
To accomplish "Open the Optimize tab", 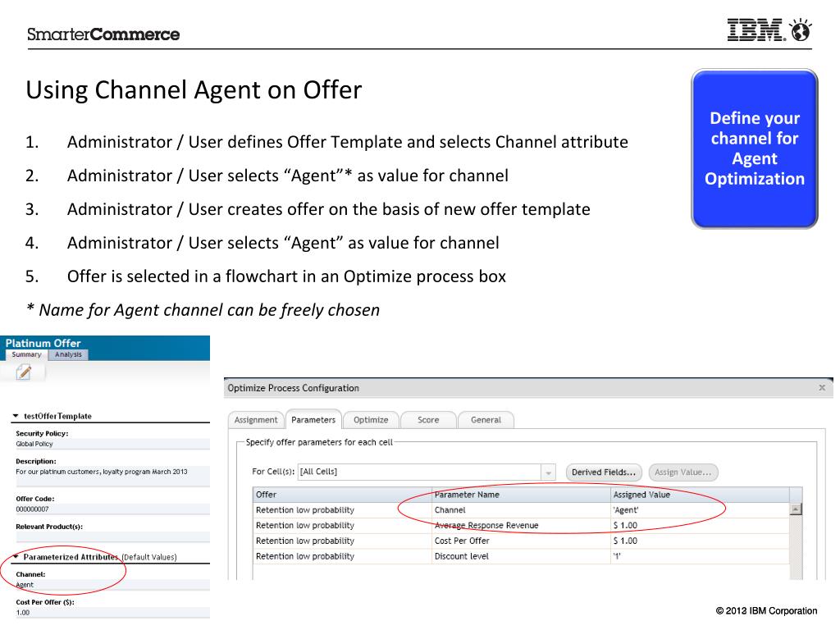I will [371, 420].
